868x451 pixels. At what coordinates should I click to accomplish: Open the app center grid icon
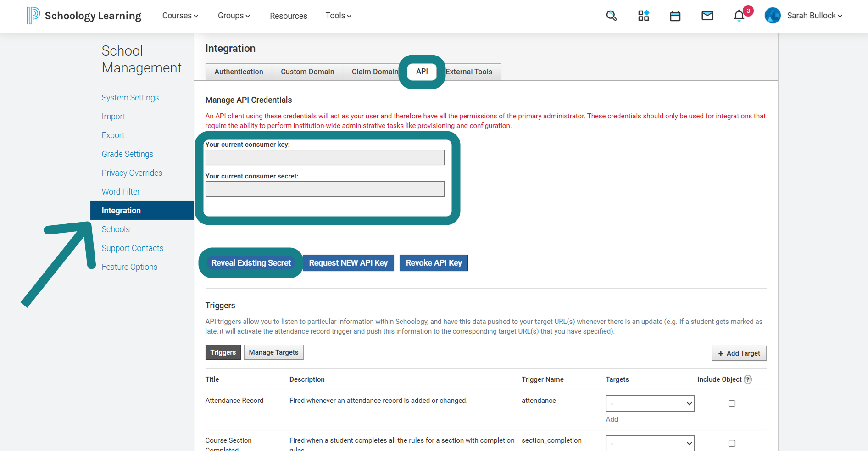644,16
